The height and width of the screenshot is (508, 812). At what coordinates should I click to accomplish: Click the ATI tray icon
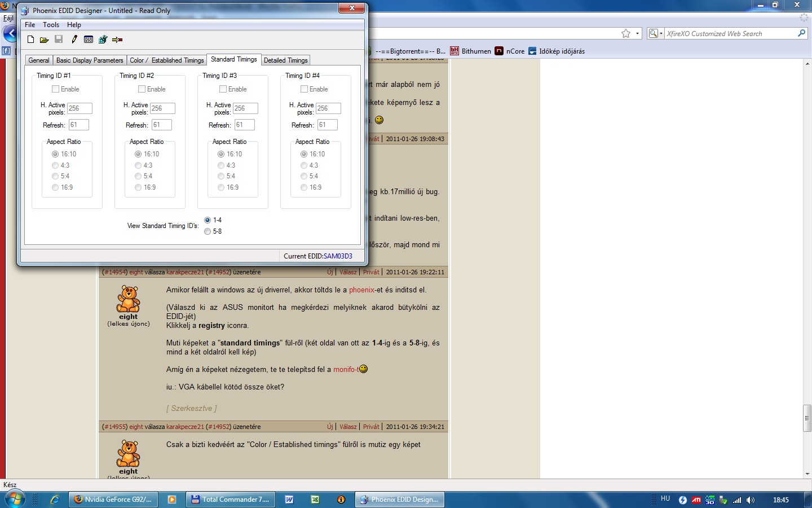coord(696,500)
